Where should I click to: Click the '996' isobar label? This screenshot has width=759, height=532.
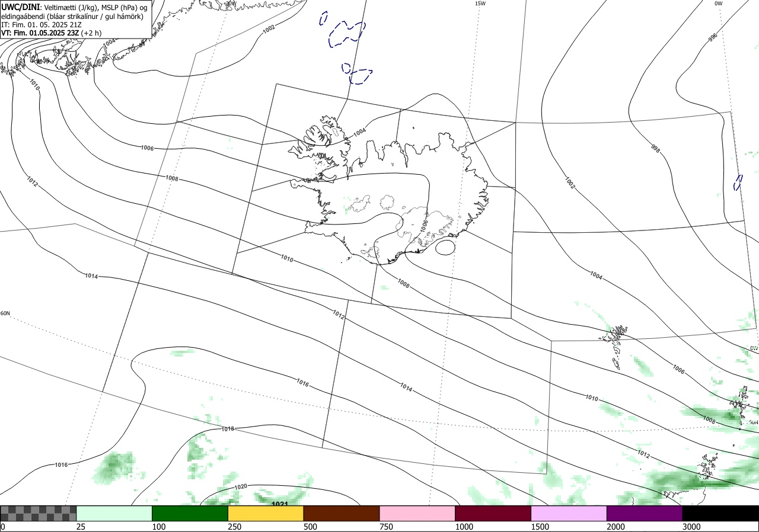pyautogui.click(x=713, y=37)
